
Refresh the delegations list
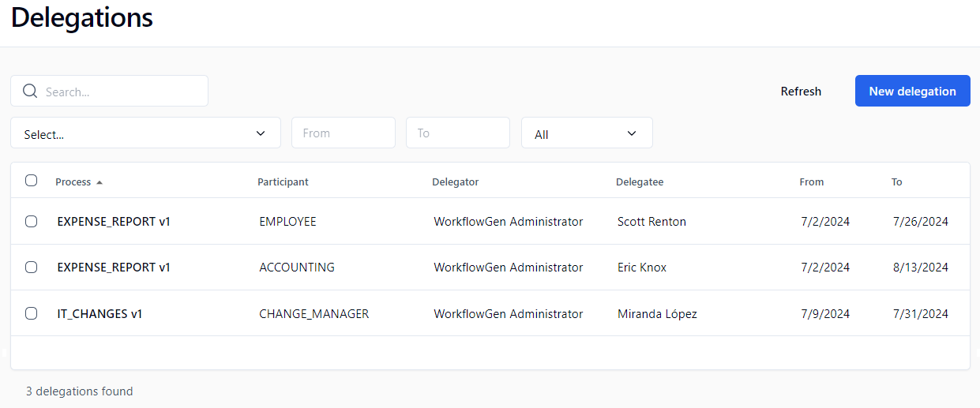tap(801, 92)
